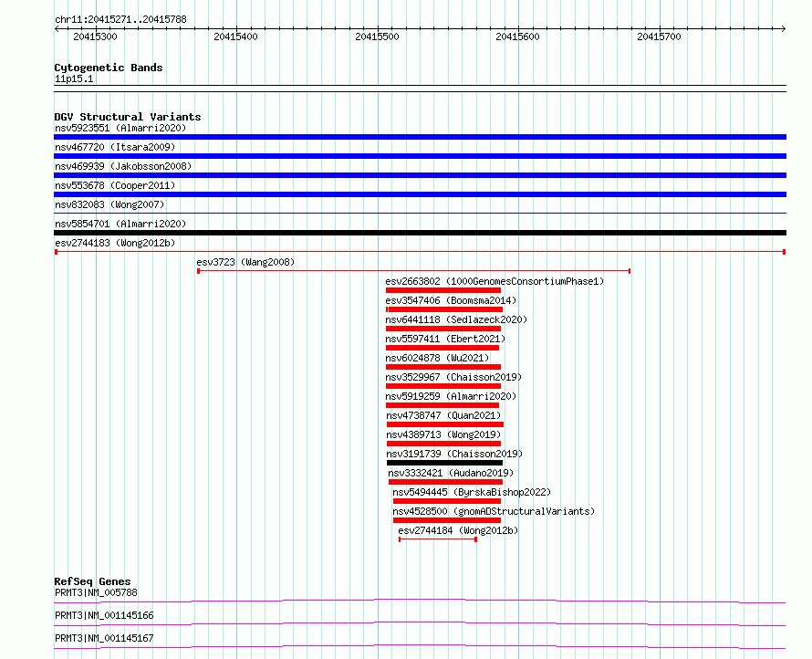Open the nsv3332421 (Audano2019) variant

pyautogui.click(x=451, y=473)
